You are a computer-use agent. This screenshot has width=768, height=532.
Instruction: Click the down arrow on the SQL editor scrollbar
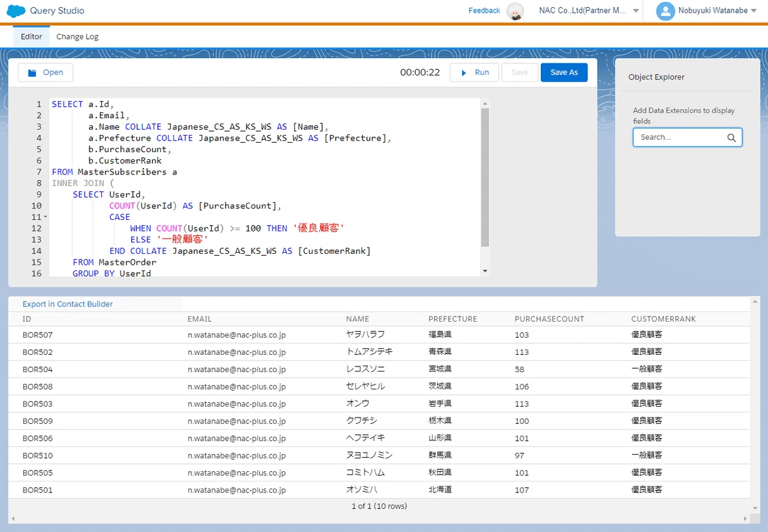[x=484, y=270]
